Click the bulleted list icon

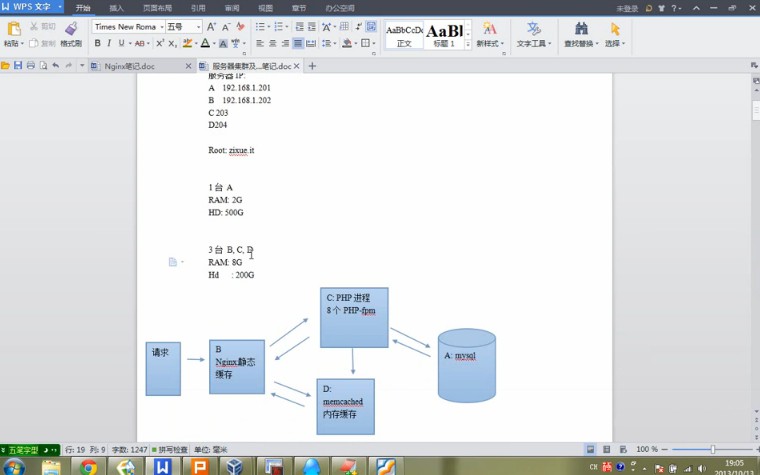point(260,27)
